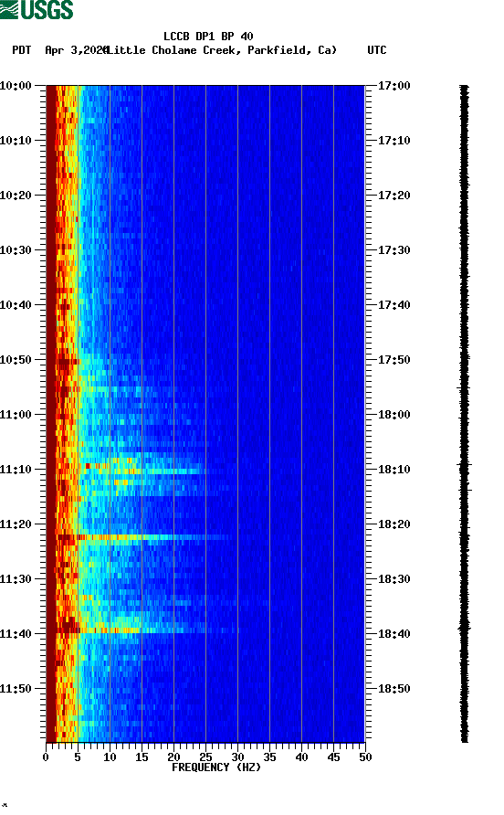504x815 pixels.
Task: Click the 50 Hz frequency axis label
Action: point(365,757)
